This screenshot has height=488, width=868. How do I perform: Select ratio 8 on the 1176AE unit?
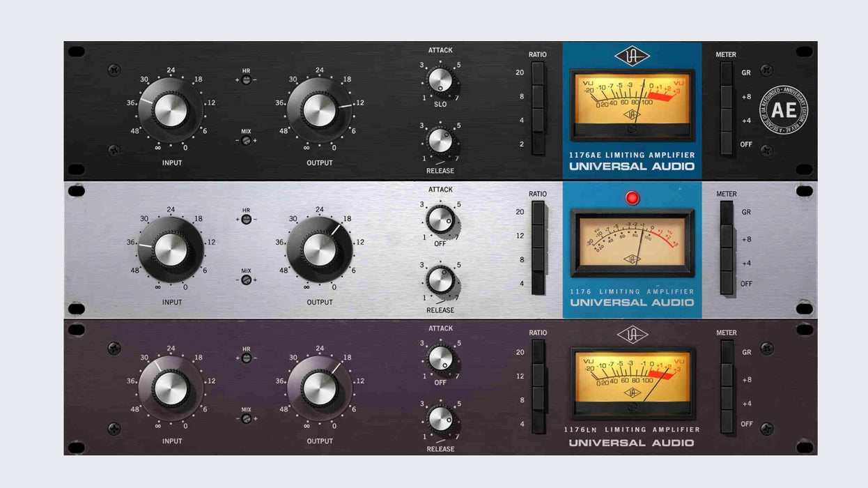[538, 96]
